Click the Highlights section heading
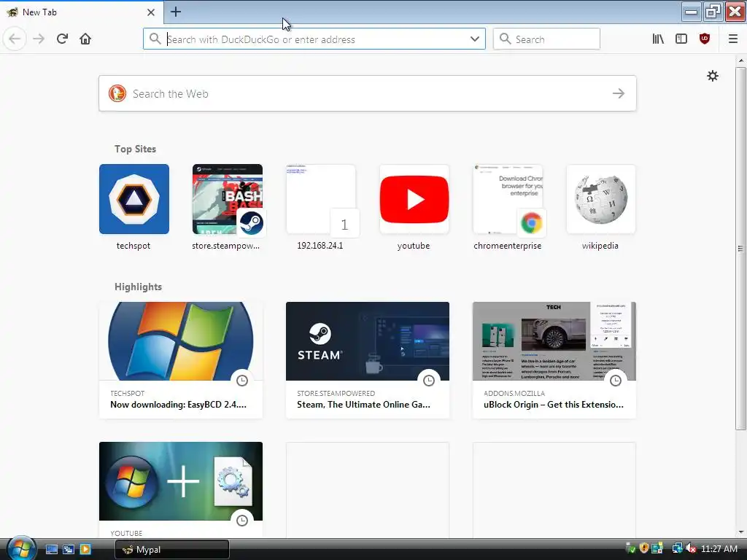The width and height of the screenshot is (747, 560). pos(138,287)
